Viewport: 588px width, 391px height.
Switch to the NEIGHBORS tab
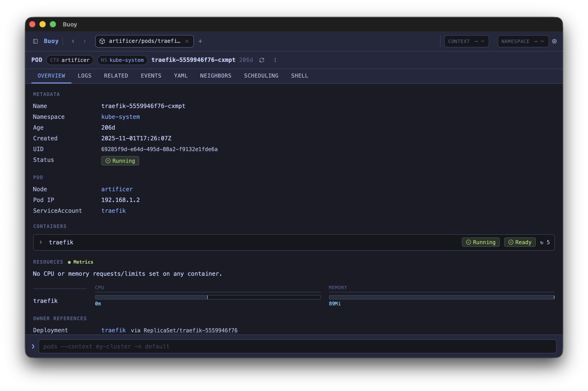coord(216,76)
